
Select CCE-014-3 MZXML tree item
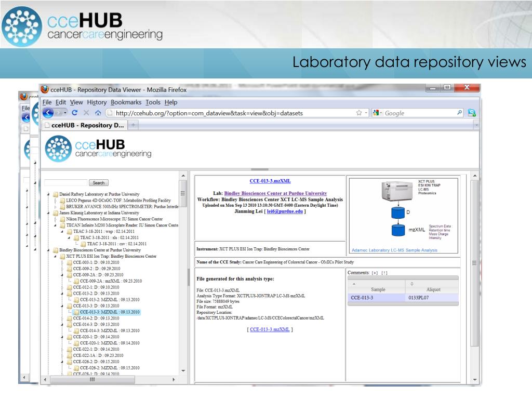pyautogui.click(x=109, y=330)
